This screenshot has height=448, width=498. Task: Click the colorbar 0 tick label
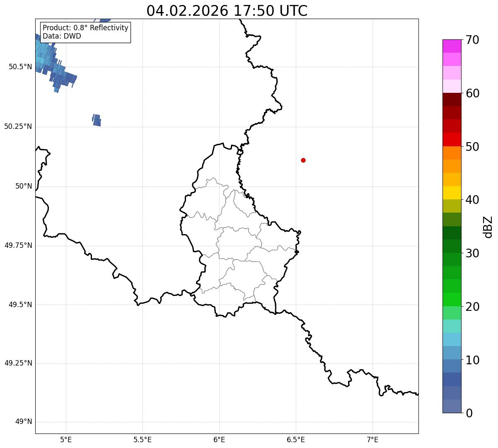coord(469,413)
